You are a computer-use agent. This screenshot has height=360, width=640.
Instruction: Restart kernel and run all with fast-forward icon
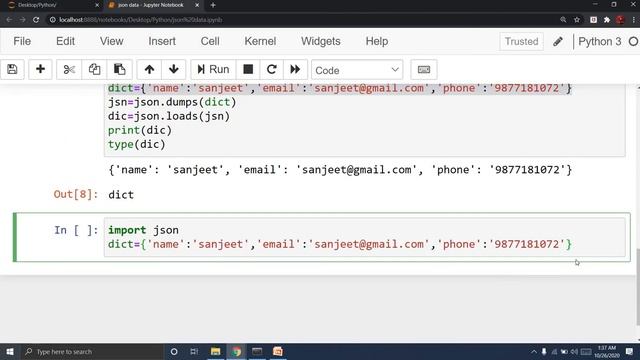(295, 69)
